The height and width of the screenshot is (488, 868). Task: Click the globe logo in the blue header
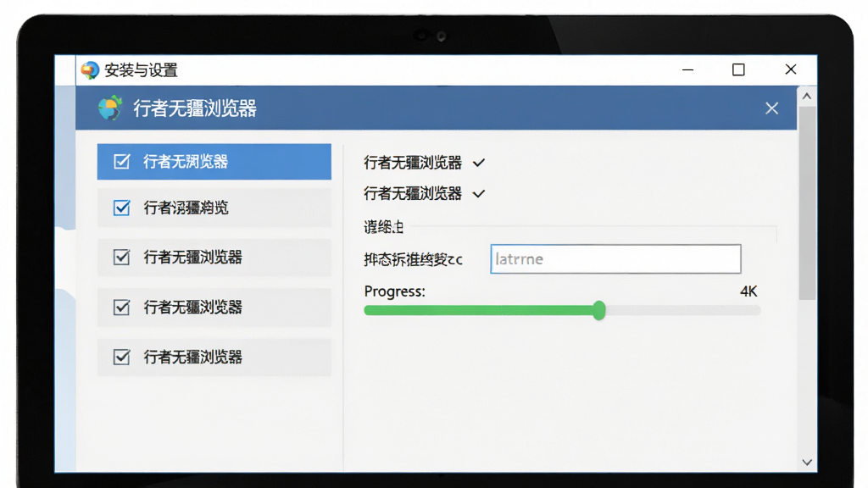tap(110, 108)
